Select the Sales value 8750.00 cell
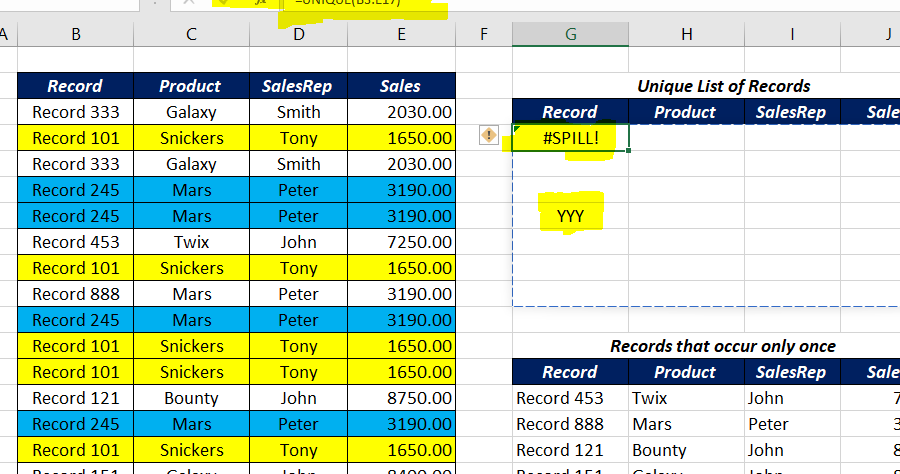The height and width of the screenshot is (474, 900). tap(401, 398)
